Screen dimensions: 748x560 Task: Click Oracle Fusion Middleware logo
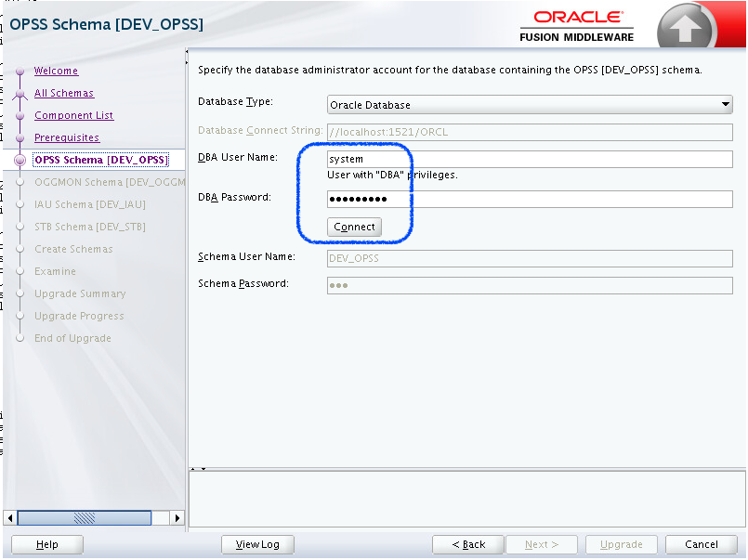[x=577, y=26]
